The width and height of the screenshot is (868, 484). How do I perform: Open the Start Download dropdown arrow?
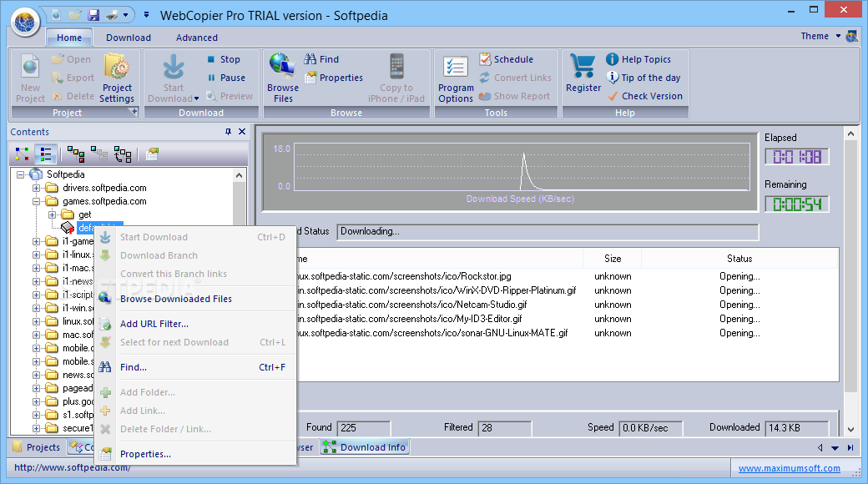[x=196, y=98]
